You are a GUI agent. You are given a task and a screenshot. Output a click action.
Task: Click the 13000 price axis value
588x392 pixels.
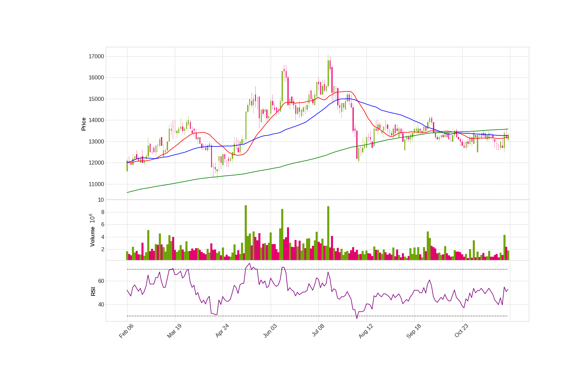tap(96, 142)
